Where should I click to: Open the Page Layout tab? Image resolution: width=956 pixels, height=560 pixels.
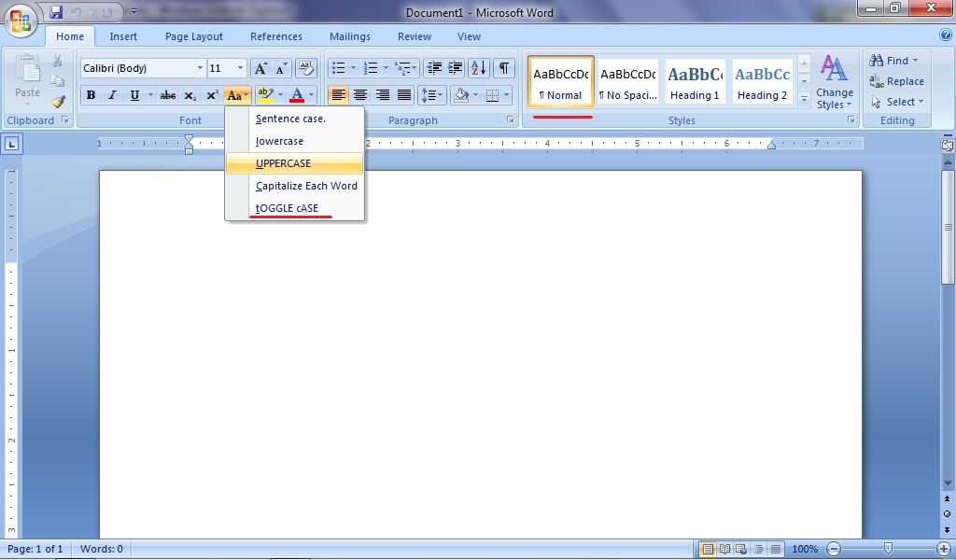pyautogui.click(x=194, y=36)
